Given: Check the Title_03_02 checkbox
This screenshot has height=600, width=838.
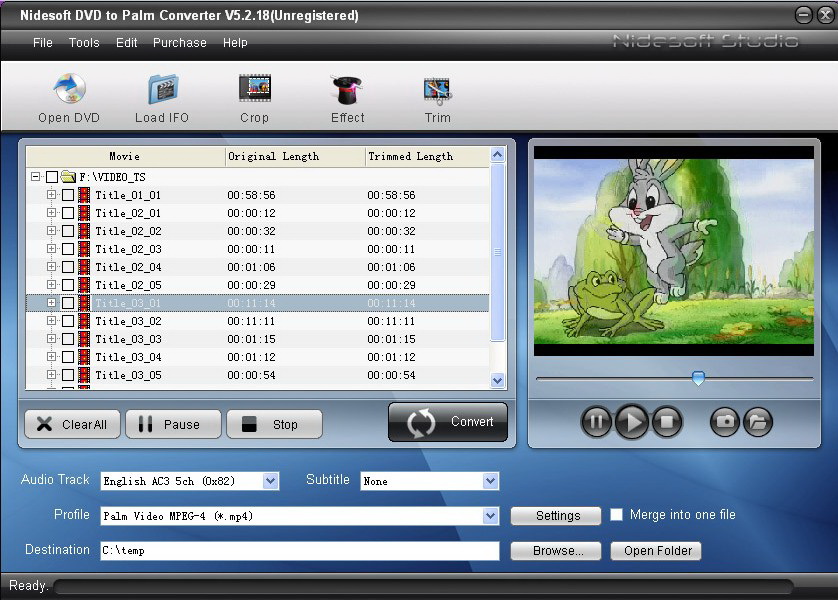Looking at the screenshot, I should [x=68, y=321].
